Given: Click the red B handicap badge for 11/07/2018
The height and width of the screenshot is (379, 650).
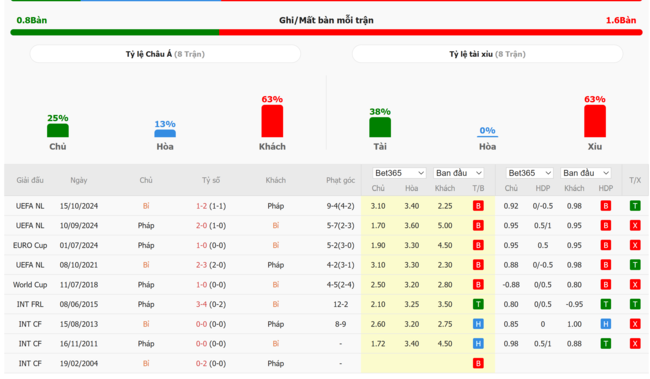Looking at the screenshot, I should tap(606, 284).
